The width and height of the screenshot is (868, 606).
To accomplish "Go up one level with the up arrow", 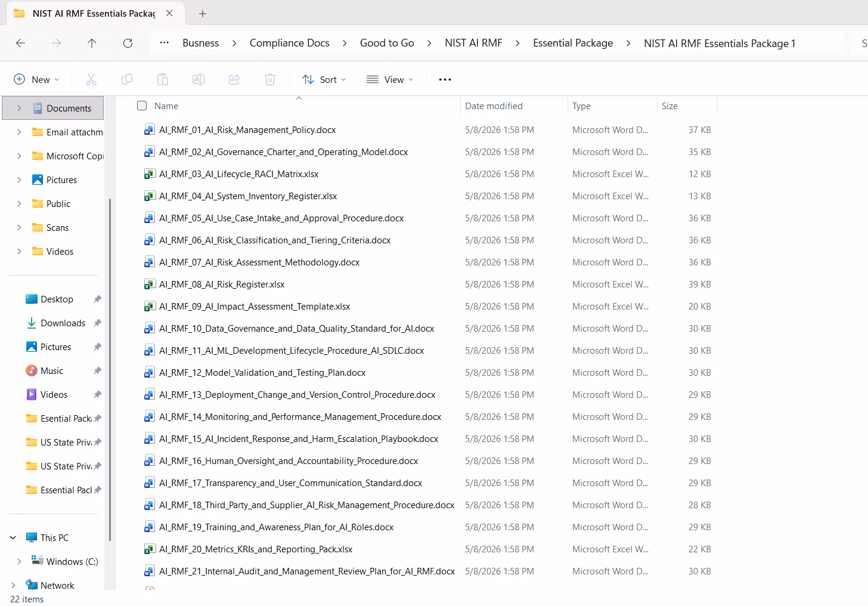I will pyautogui.click(x=92, y=43).
